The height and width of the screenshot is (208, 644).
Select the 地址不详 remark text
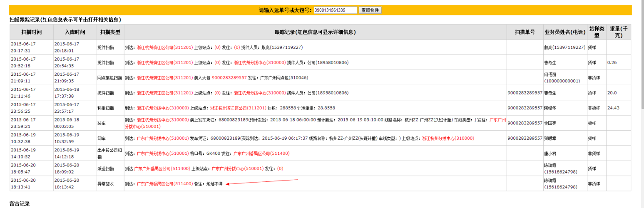[214, 183]
